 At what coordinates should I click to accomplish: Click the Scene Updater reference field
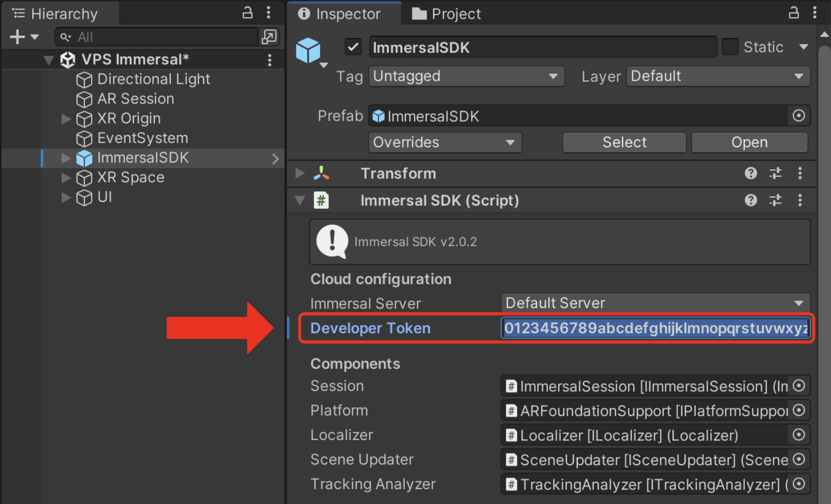click(645, 460)
